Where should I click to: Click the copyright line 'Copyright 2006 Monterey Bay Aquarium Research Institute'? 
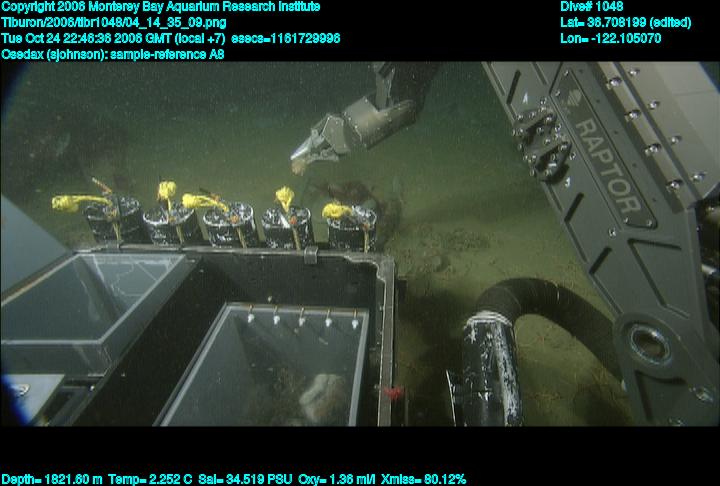pos(160,7)
